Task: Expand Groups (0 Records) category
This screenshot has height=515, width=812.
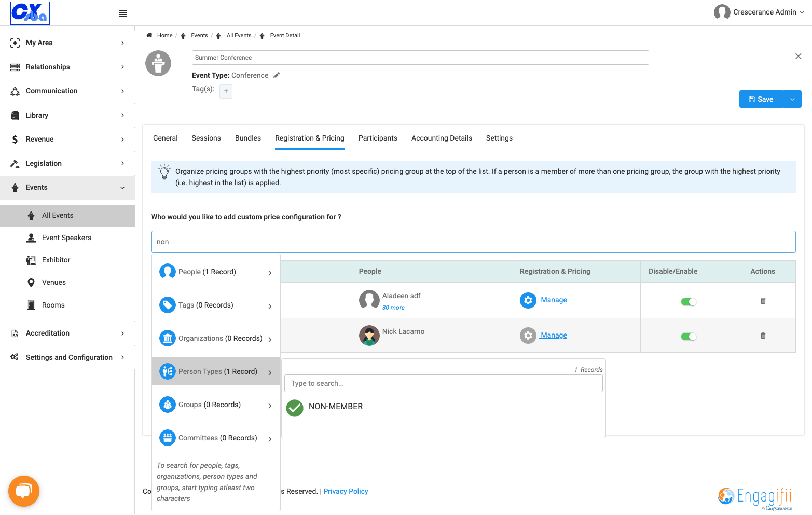Action: click(x=216, y=405)
